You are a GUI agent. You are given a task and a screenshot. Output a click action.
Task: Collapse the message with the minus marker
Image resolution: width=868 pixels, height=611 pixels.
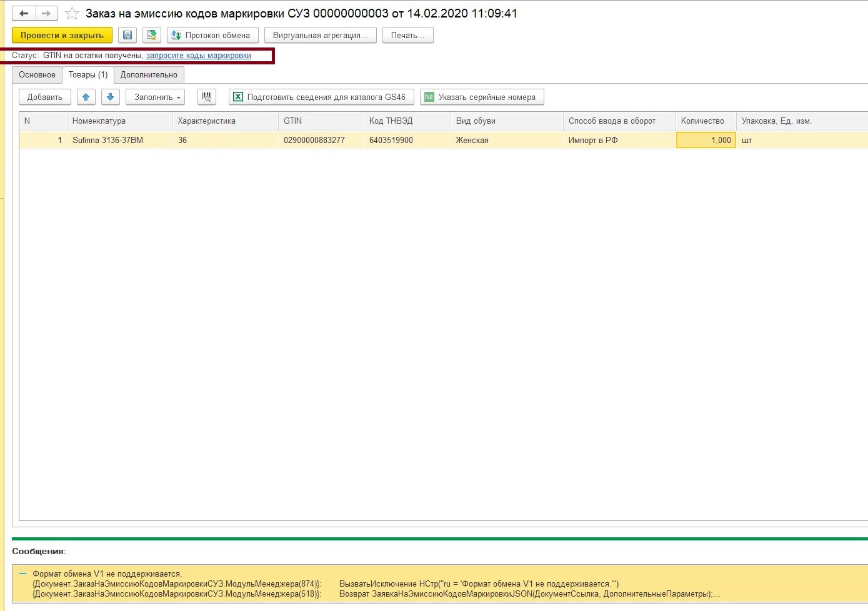(x=22, y=574)
